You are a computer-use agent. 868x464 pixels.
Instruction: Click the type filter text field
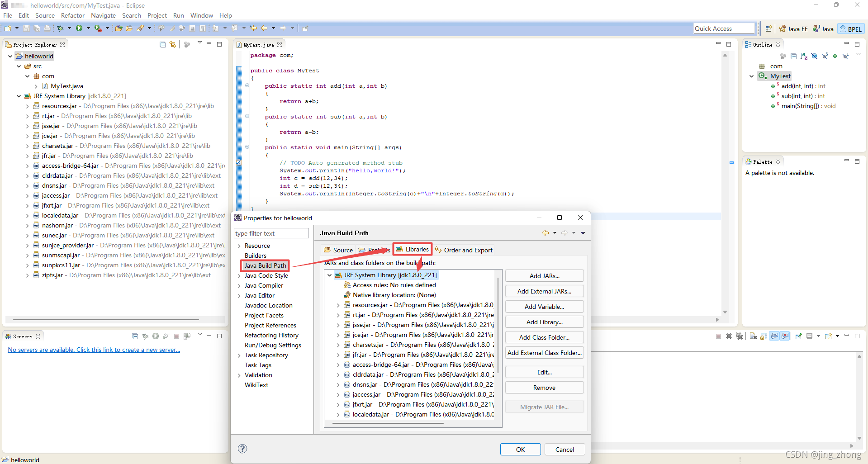click(x=271, y=233)
